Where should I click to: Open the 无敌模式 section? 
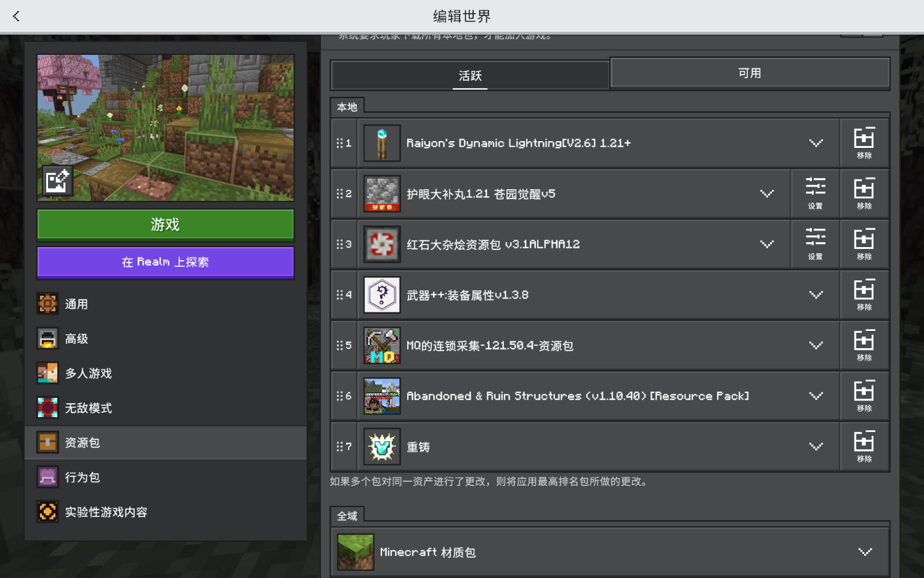(x=166, y=407)
